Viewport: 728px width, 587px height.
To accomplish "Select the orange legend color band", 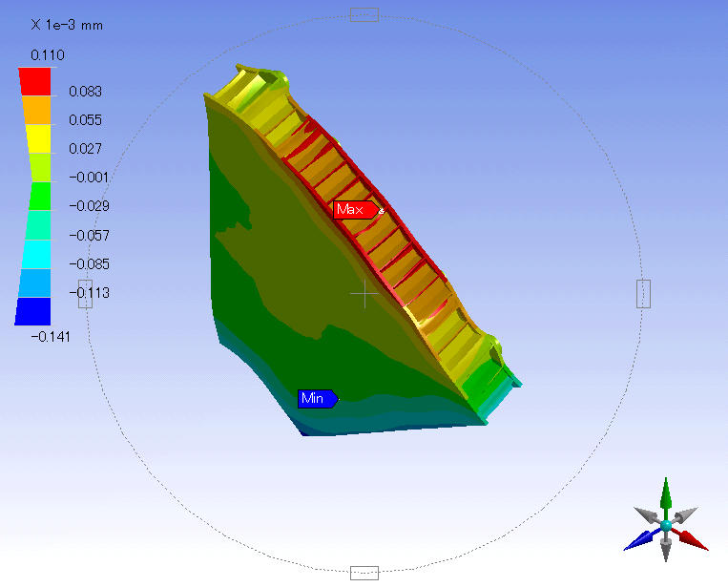I will tap(36, 110).
